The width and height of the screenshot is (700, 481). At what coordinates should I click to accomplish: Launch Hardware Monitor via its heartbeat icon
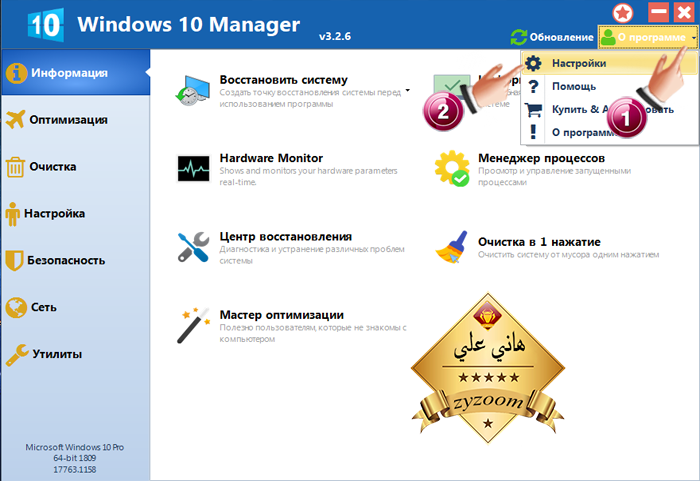(193, 168)
